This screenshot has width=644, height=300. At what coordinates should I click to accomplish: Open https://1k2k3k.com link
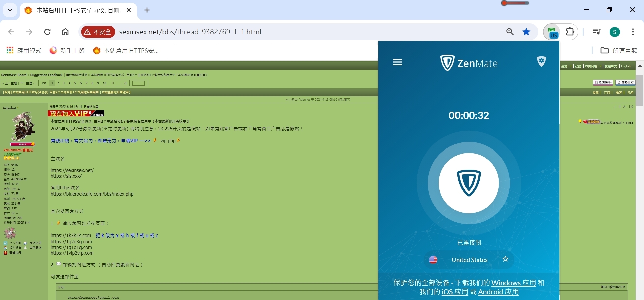click(x=71, y=235)
